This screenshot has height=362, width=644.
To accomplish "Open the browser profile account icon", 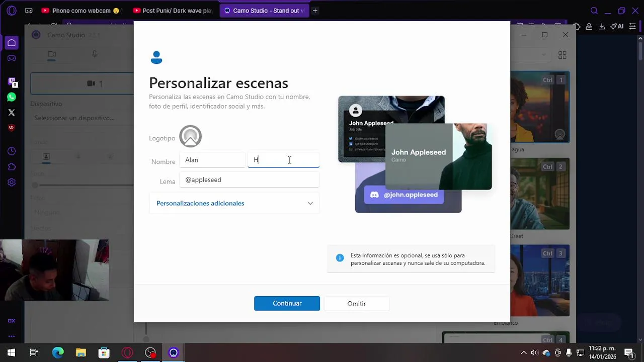I will point(589,27).
